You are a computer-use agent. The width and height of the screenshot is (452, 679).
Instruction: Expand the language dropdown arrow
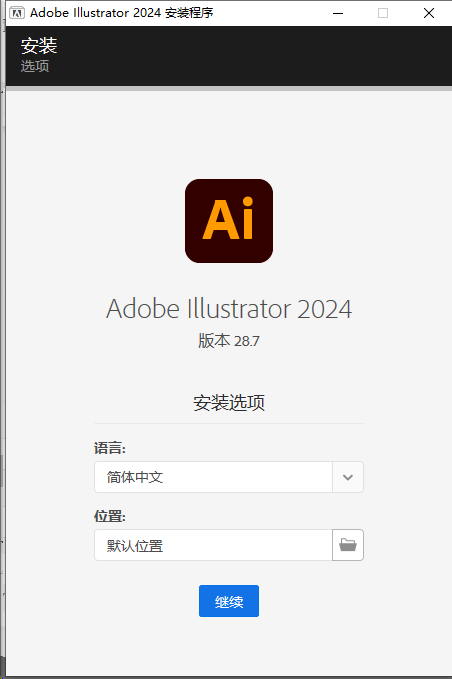pyautogui.click(x=348, y=477)
